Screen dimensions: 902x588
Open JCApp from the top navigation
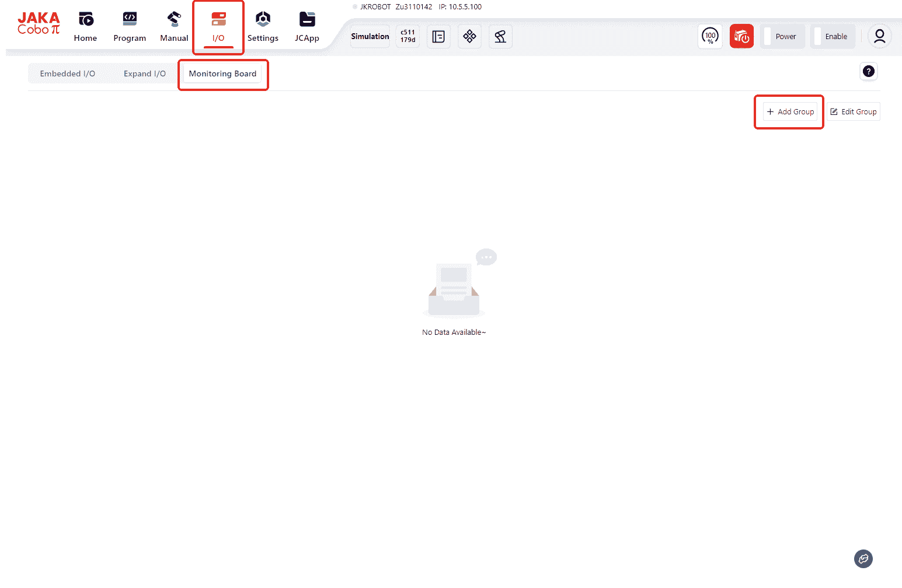point(307,27)
